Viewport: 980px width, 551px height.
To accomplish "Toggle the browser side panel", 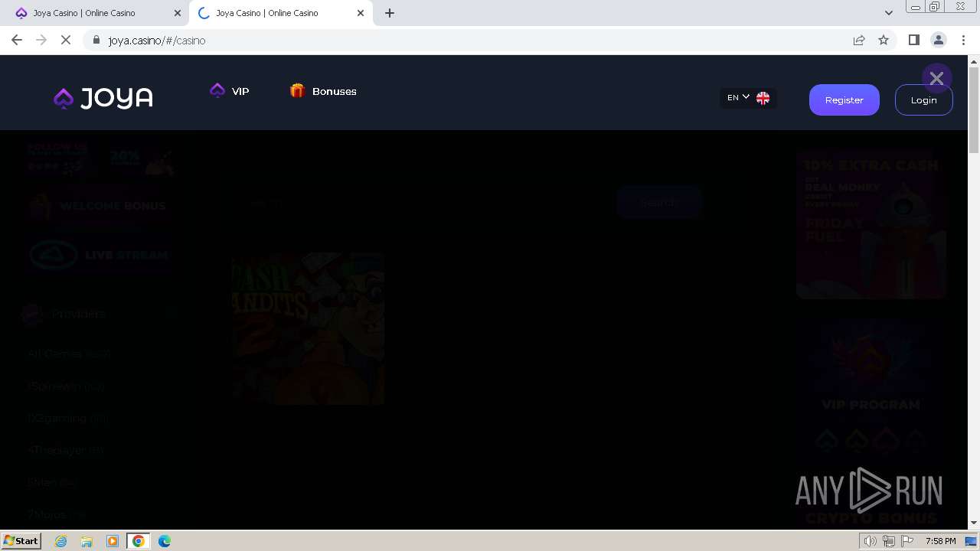I will click(x=913, y=41).
